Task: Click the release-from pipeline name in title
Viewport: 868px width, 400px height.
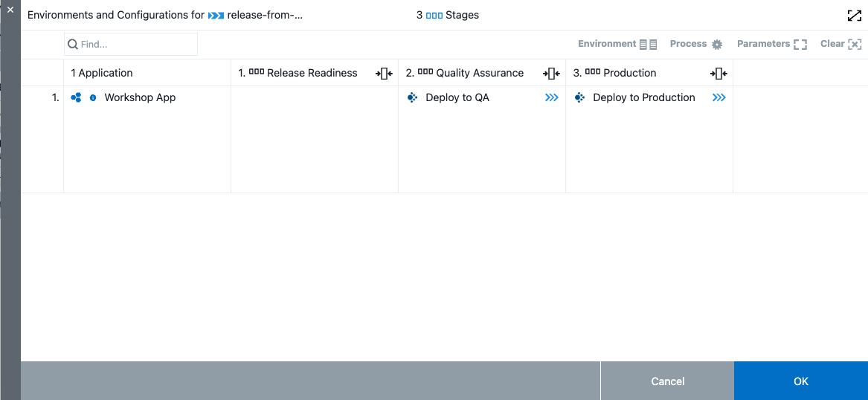Action: (265, 16)
